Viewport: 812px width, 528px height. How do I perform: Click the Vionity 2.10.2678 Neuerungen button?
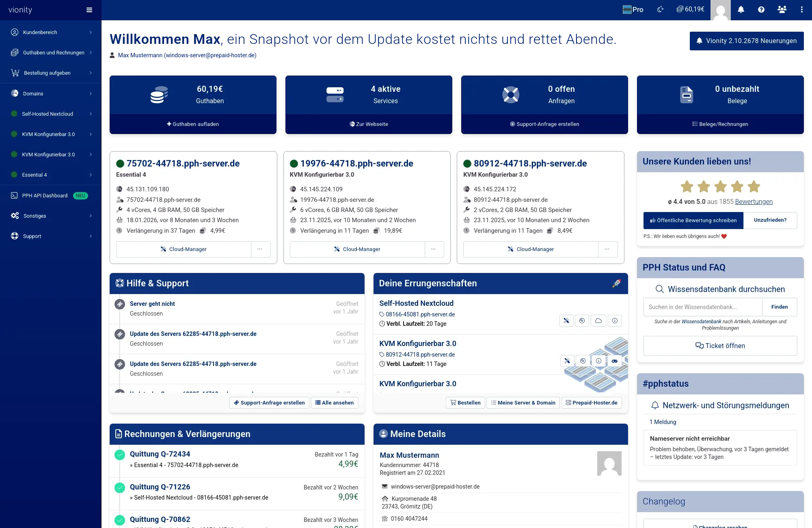747,41
